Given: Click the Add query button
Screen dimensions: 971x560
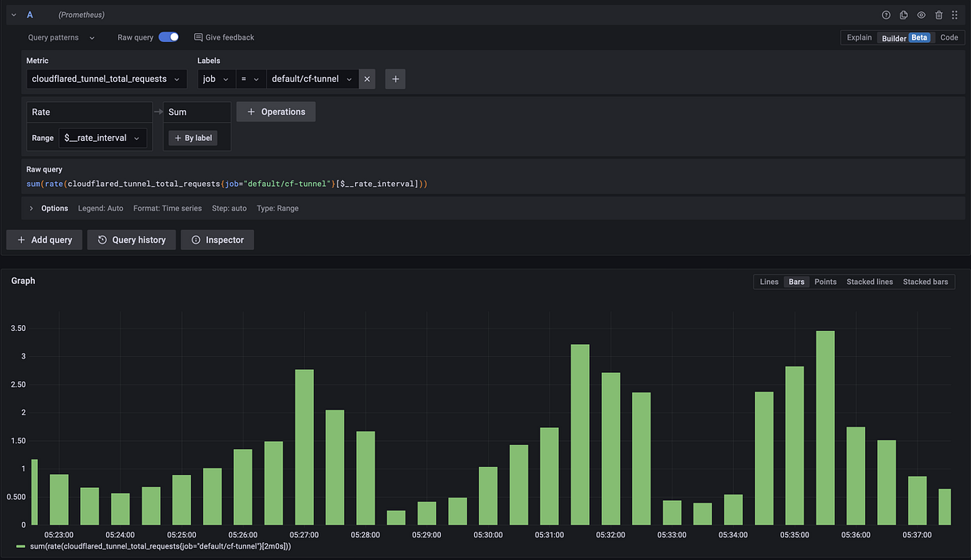Looking at the screenshot, I should pyautogui.click(x=44, y=240).
